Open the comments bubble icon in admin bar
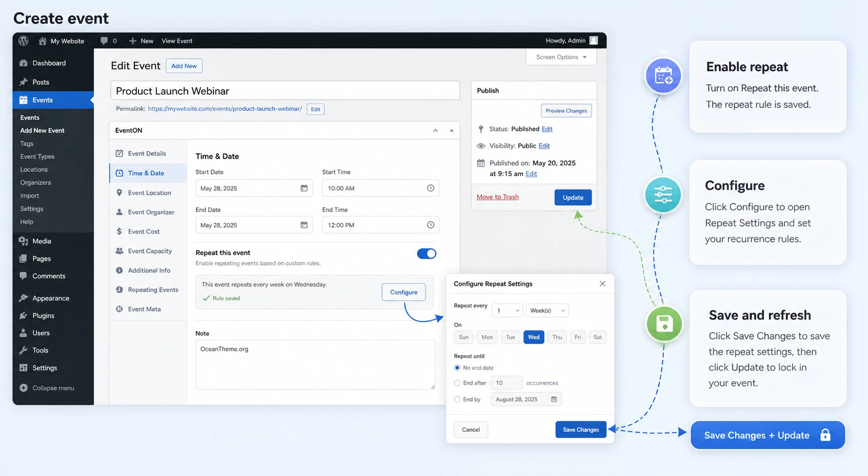 [x=104, y=40]
